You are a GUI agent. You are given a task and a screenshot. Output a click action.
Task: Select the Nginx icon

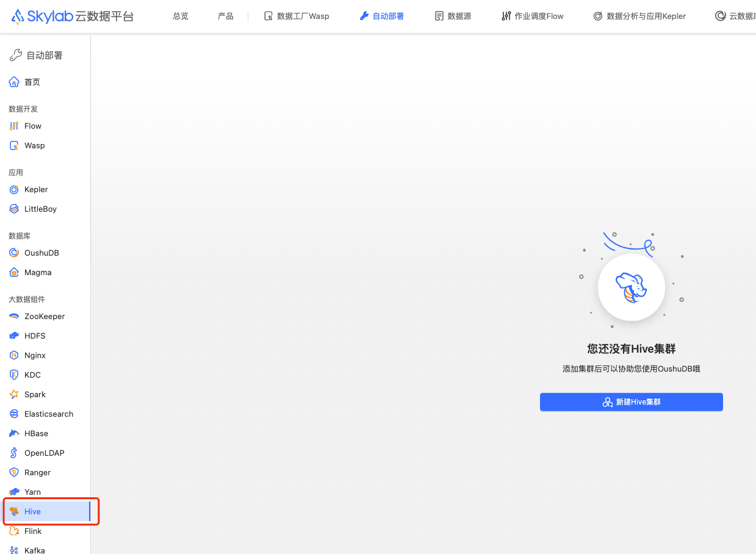[x=14, y=355]
